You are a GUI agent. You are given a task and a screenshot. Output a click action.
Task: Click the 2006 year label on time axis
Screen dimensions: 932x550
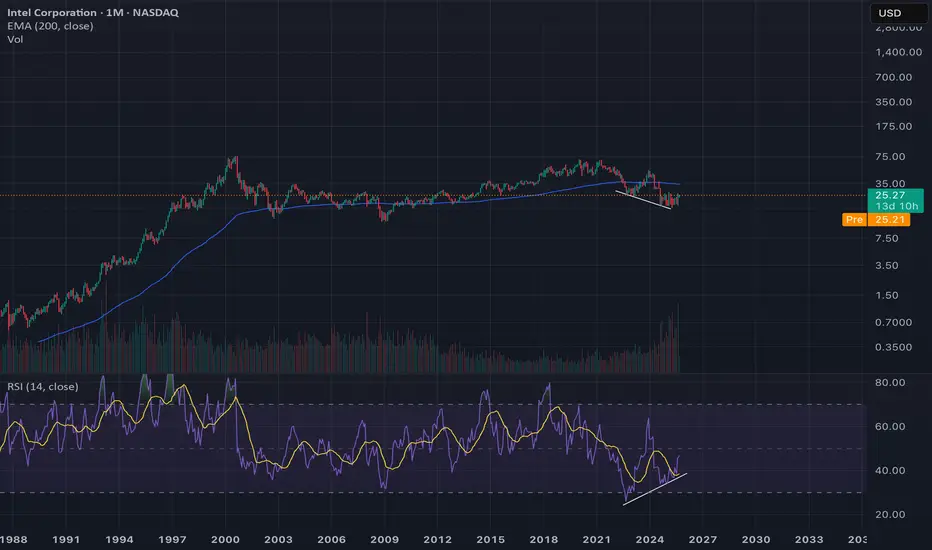(x=331, y=540)
